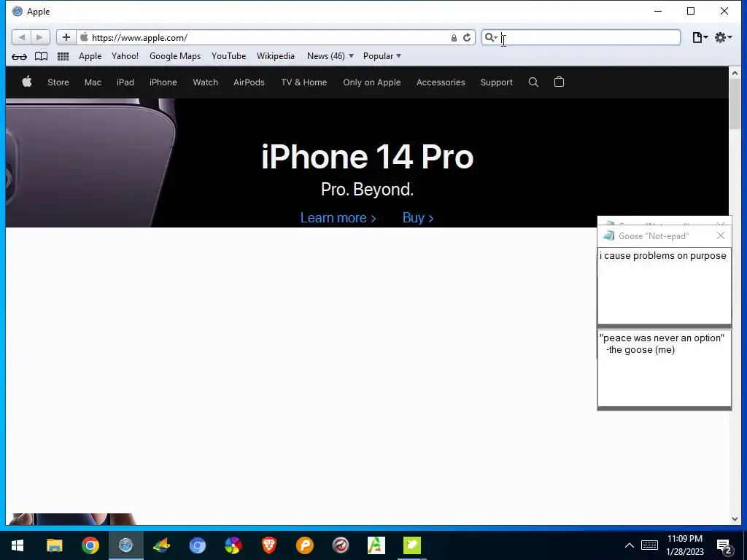This screenshot has width=747, height=560.
Task: Open Support in the Apple nav
Action: coord(496,82)
